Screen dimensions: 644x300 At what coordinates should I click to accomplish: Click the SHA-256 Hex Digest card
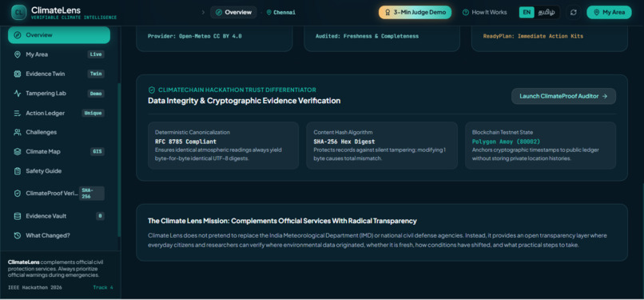382,146
